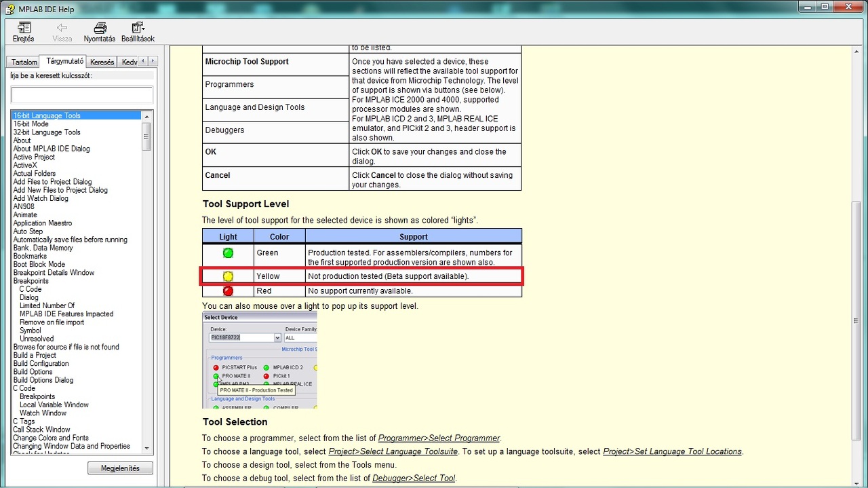Select 'C Tags' index entry
Screen dimensions: 868x488
point(24,421)
